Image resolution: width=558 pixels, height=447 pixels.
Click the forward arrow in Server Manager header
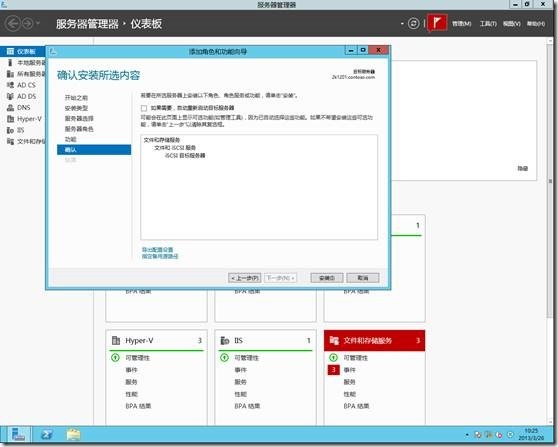point(28,24)
